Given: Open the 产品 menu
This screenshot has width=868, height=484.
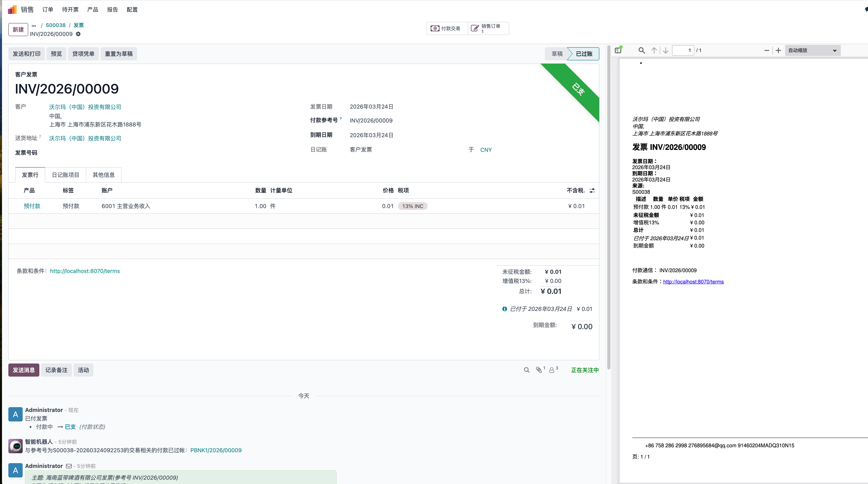Looking at the screenshot, I should click(x=93, y=9).
